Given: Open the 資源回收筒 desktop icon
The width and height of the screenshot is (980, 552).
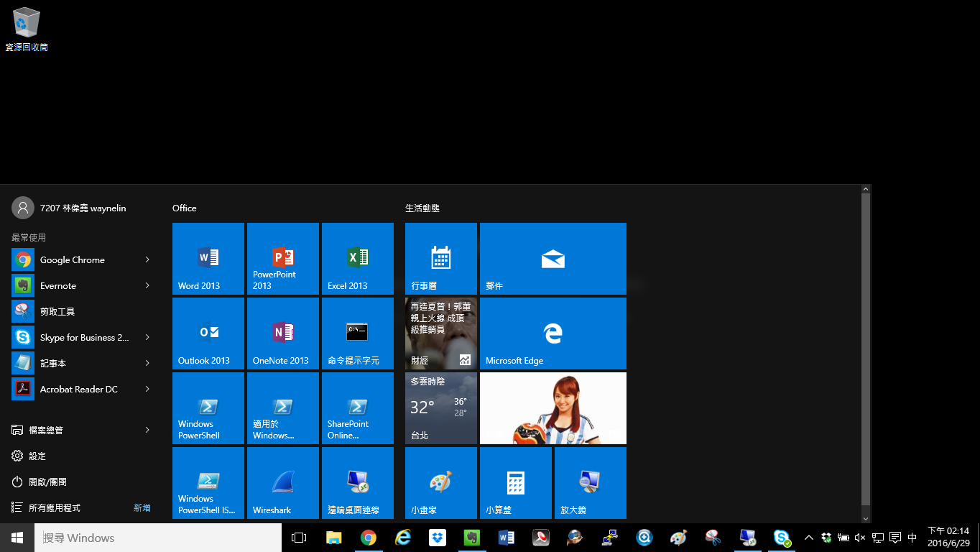Looking at the screenshot, I should pos(27,29).
